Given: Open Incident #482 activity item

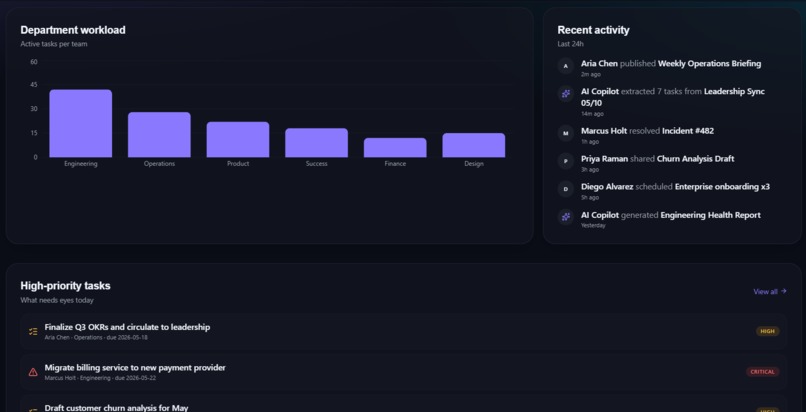Looking at the screenshot, I should coord(688,131).
